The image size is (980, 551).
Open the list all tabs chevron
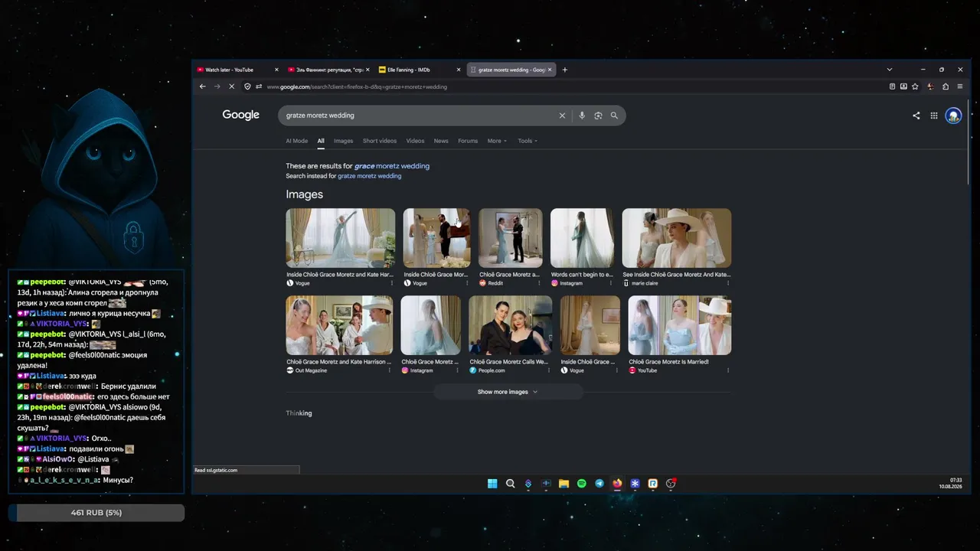click(890, 70)
